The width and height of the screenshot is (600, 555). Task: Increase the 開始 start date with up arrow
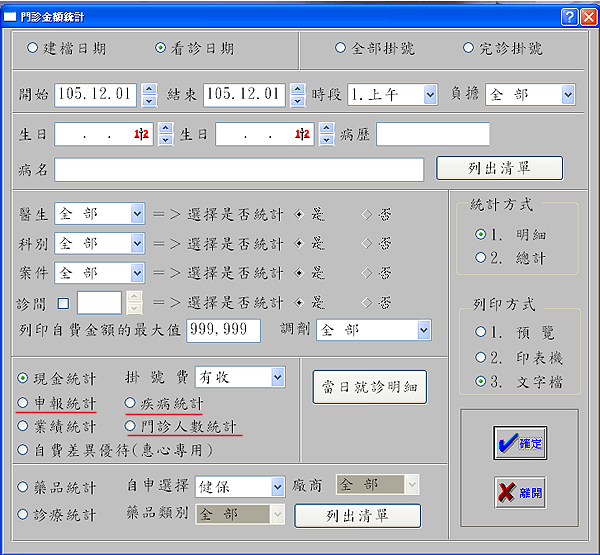[x=149, y=89]
